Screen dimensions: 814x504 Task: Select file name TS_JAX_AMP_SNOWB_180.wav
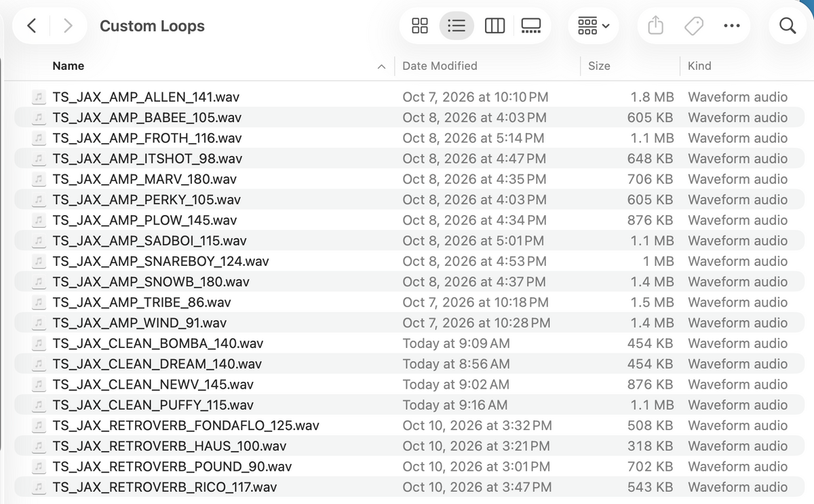point(151,282)
